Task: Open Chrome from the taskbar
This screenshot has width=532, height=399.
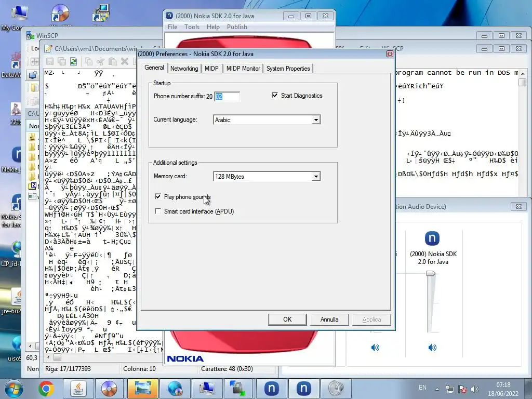Action: click(x=46, y=389)
